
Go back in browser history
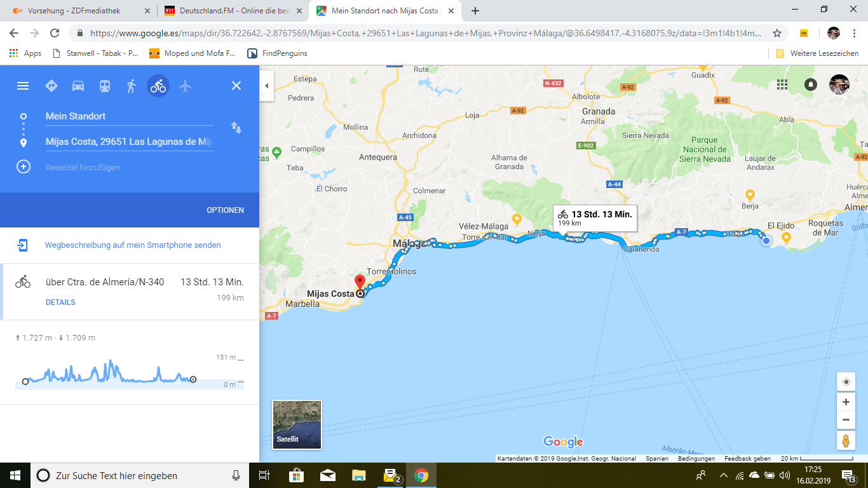[x=14, y=33]
